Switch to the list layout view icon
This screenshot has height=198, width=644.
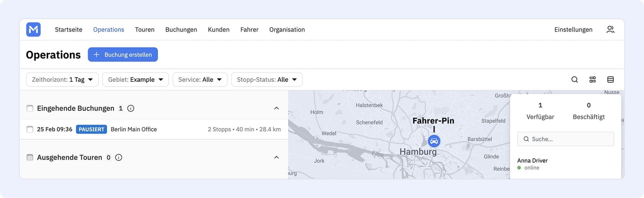pyautogui.click(x=611, y=79)
